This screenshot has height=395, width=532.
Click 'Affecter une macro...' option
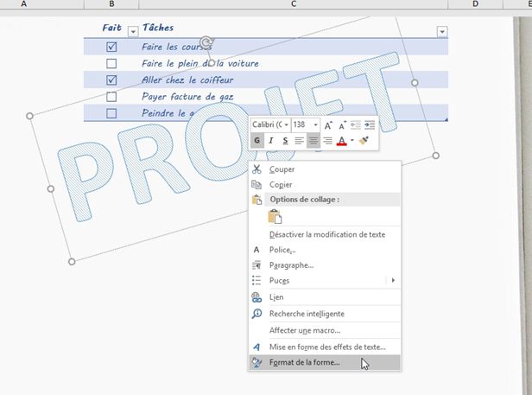click(305, 329)
